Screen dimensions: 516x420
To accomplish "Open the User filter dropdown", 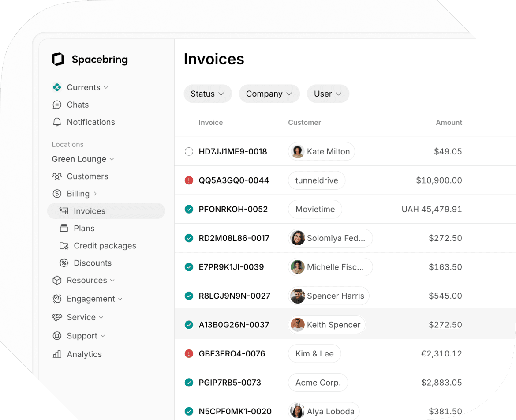I will coord(328,94).
